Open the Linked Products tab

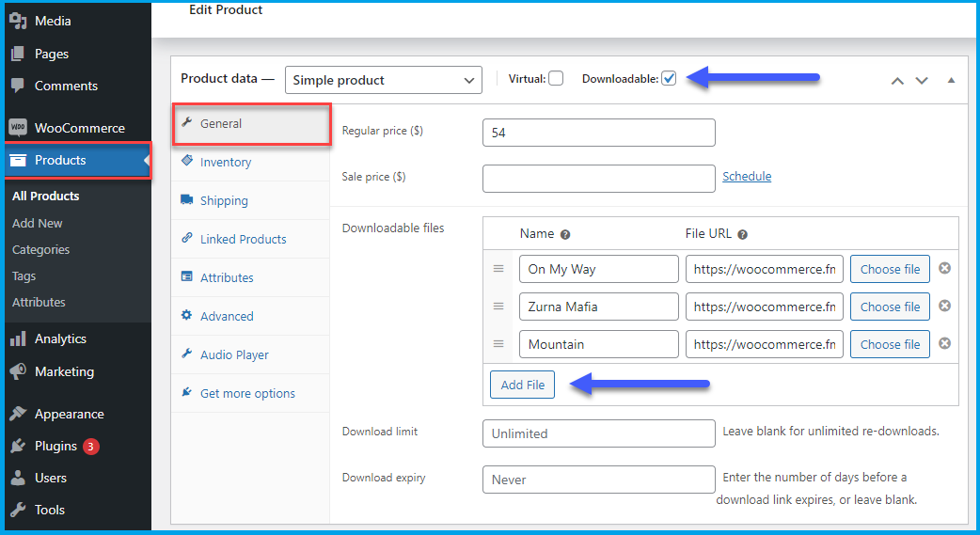[243, 239]
